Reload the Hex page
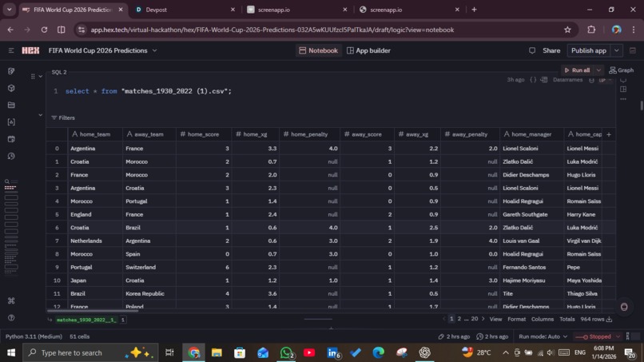Viewport: 644px width, 362px height. [x=44, y=30]
